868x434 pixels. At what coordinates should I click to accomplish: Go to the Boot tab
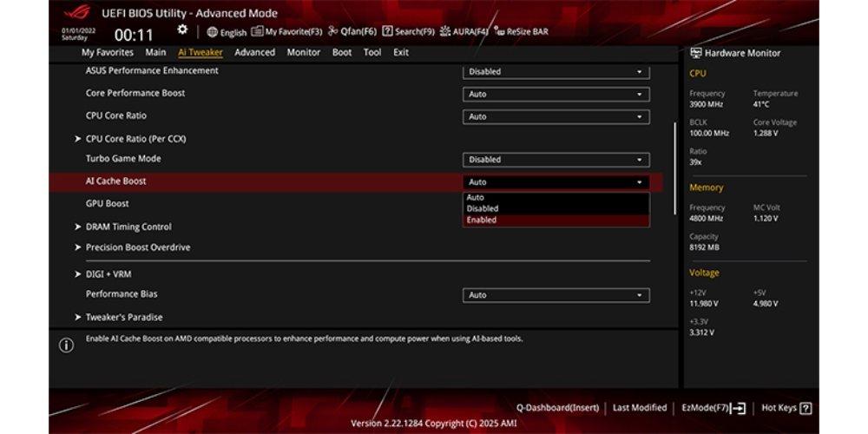[x=342, y=52]
